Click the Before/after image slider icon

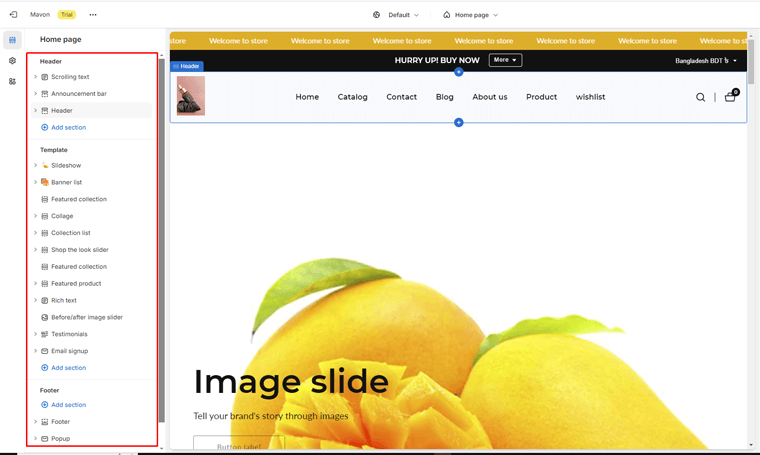pos(45,317)
